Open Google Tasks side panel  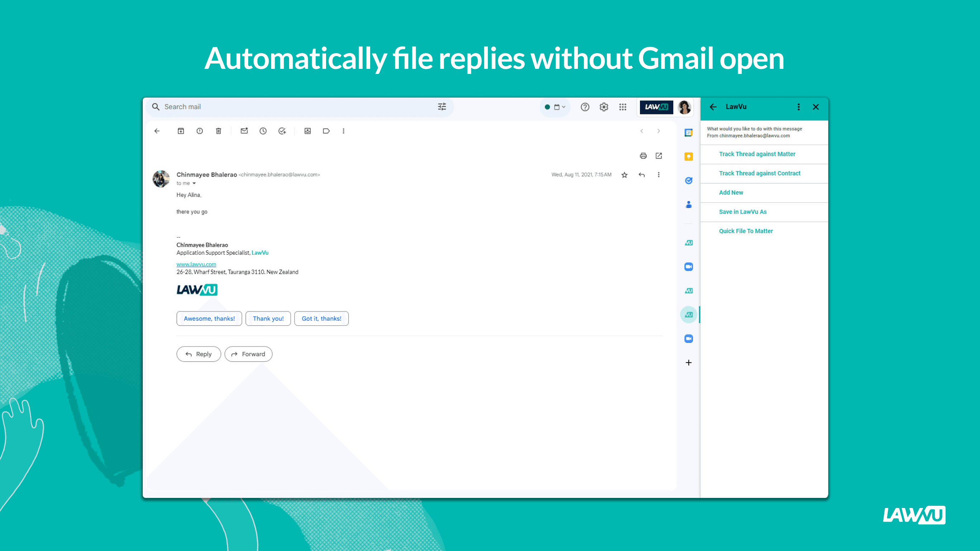689,181
